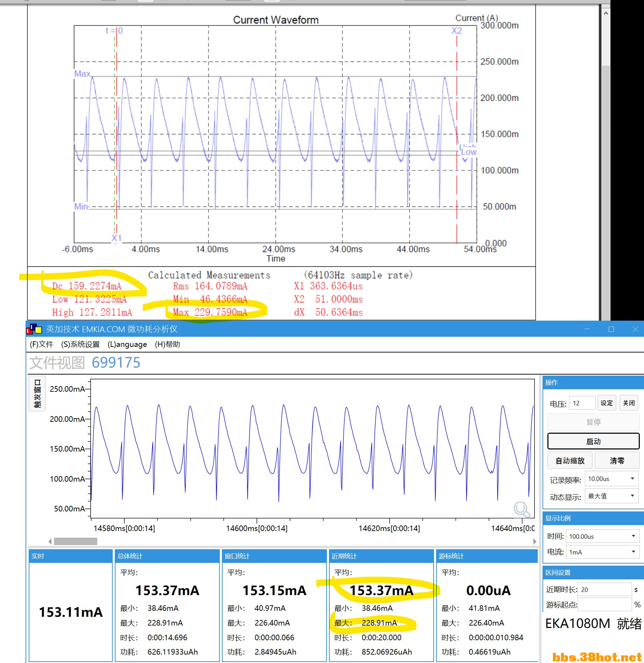The height and width of the screenshot is (663, 644).
Task: Click the dX 50.6364ms measurement
Action: tap(328, 312)
